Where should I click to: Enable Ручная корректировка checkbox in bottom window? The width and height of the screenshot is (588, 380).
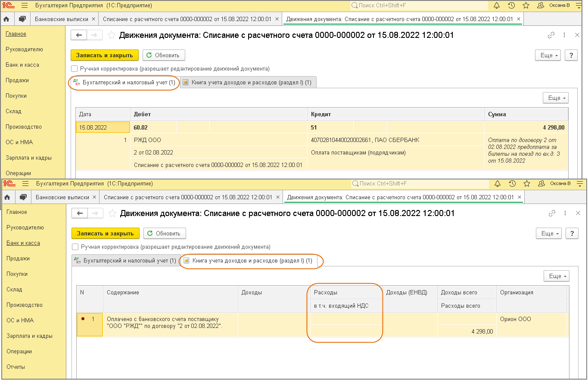[75, 247]
